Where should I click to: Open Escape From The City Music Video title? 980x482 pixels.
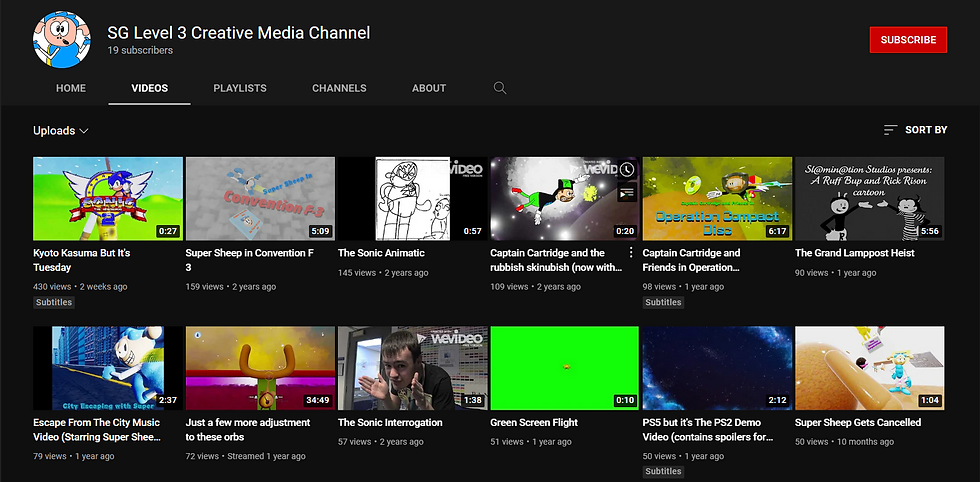click(x=97, y=429)
